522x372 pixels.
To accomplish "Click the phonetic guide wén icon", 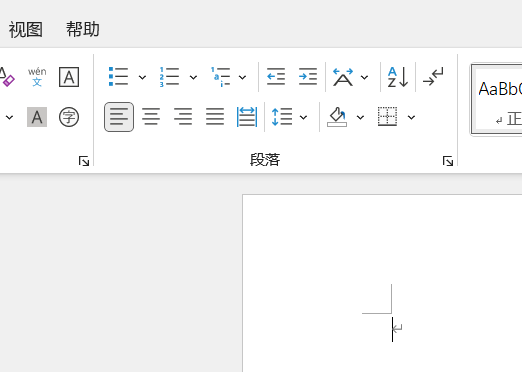I will click(37, 77).
